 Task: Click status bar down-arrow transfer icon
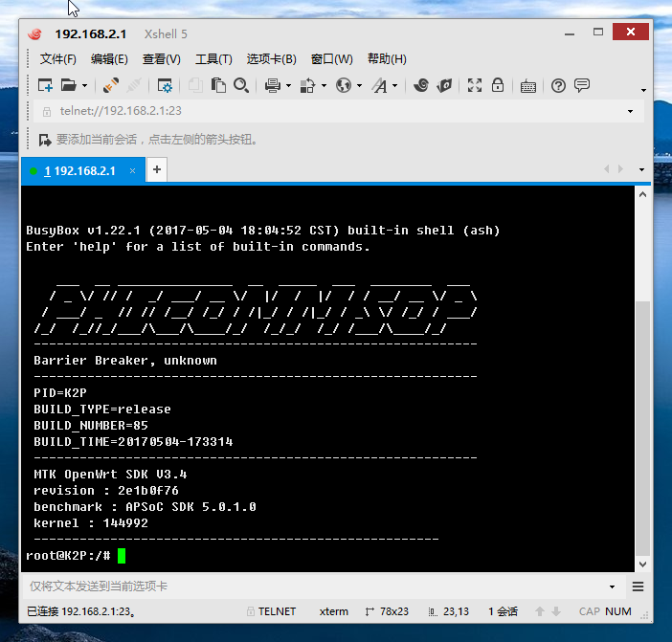point(556,611)
